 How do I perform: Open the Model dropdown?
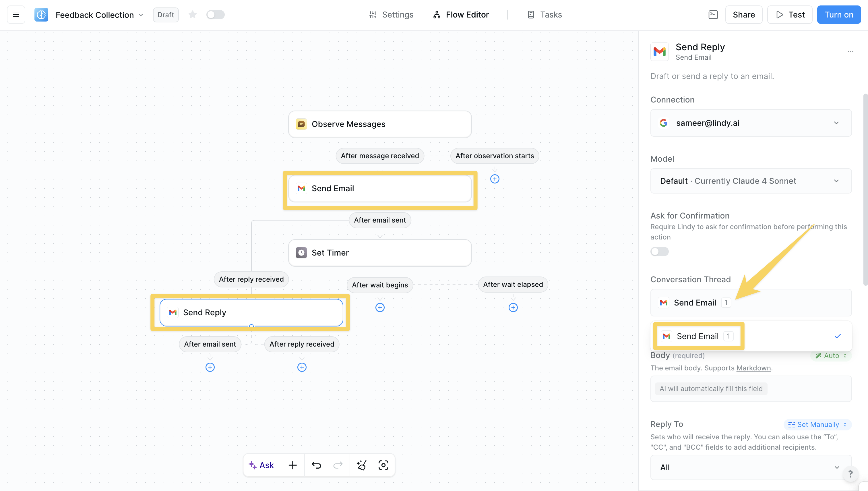tap(751, 181)
